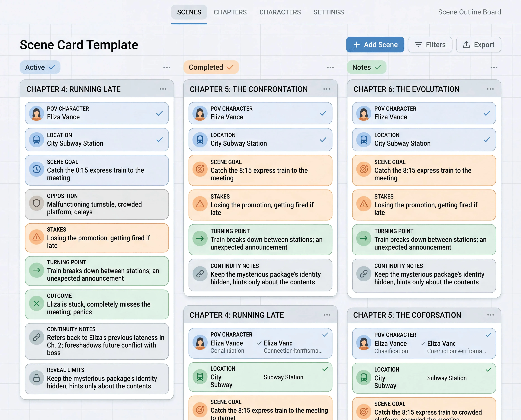Viewport: 521px width, 420px height.
Task: Open the three-dot menu on Chapter 6: The Evolutation
Action: (490, 89)
